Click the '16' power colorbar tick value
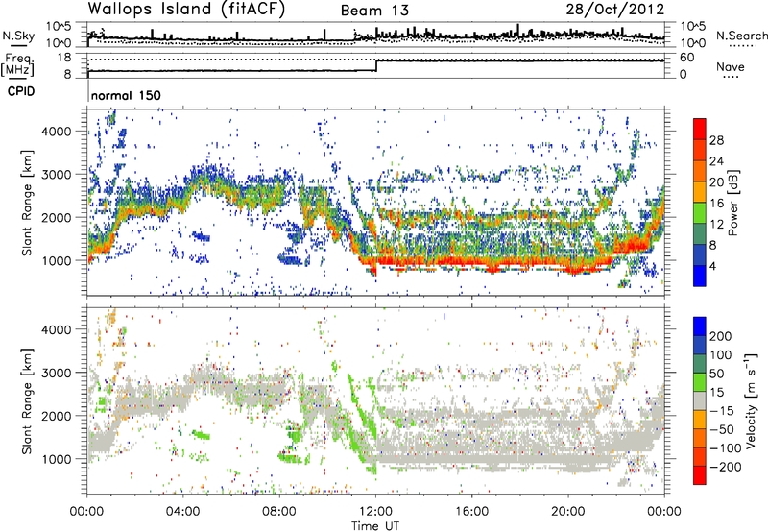Screen dimensions: 768x532 click(x=716, y=204)
